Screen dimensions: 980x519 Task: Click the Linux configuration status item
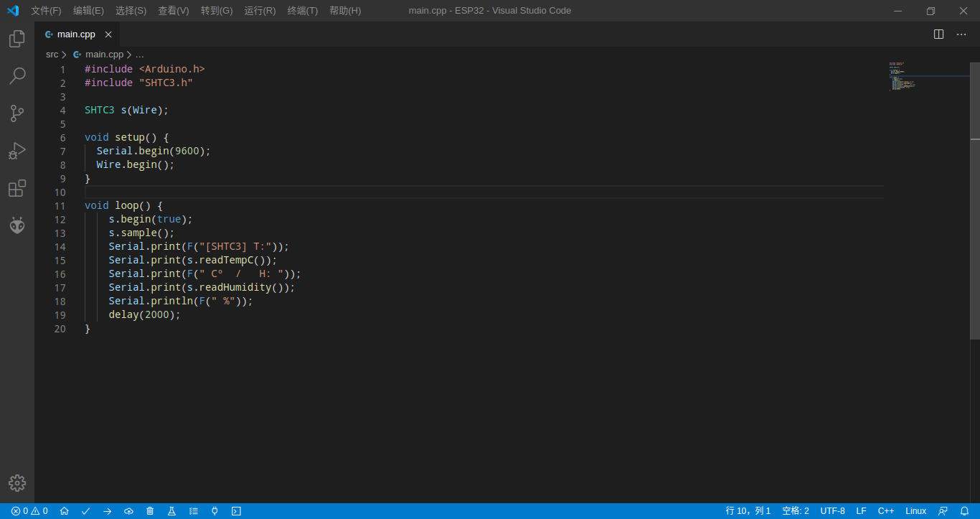click(x=916, y=511)
